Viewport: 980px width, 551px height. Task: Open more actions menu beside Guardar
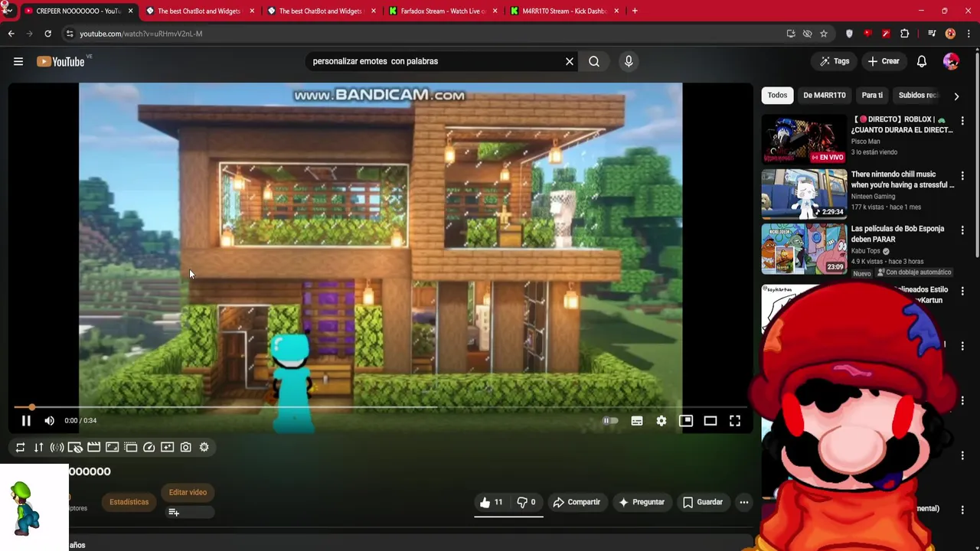(x=743, y=503)
